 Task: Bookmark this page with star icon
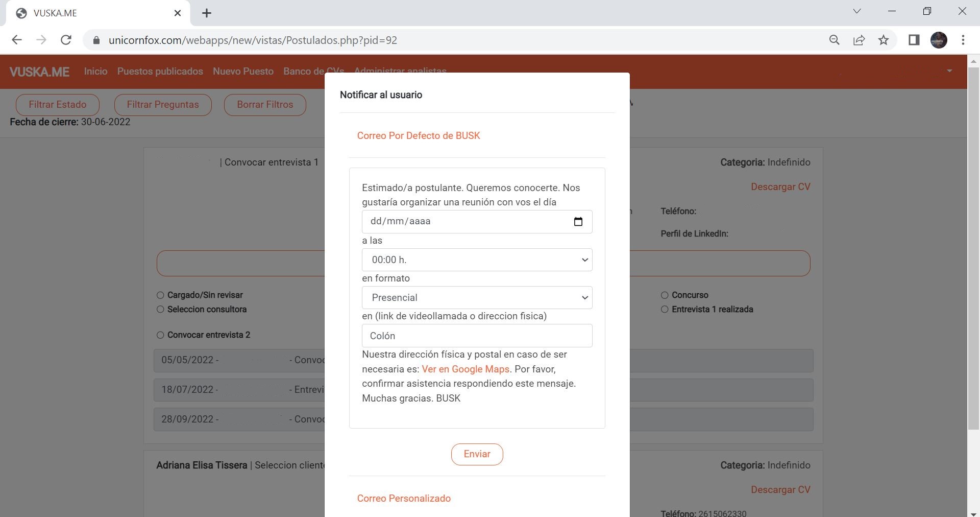884,40
